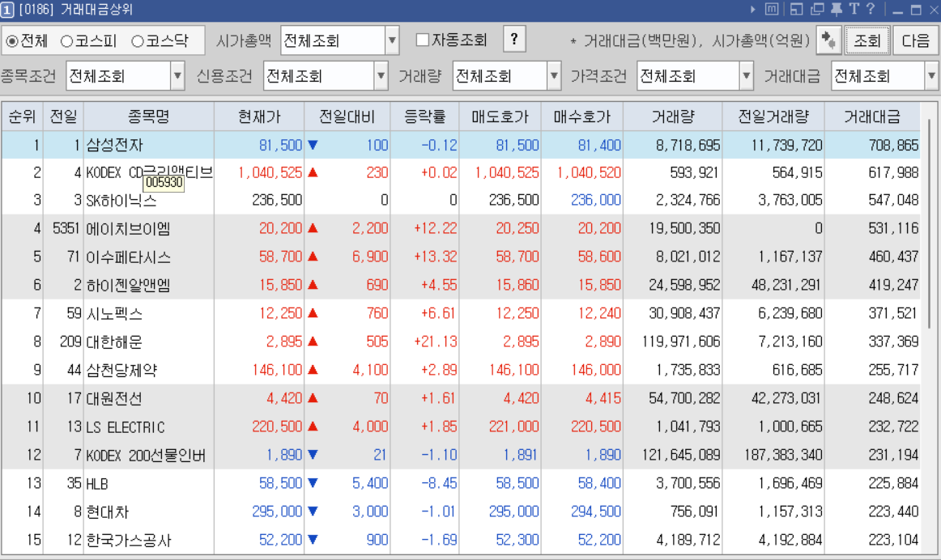
Task: Pin this window with the pushpin icon
Action: (x=836, y=10)
